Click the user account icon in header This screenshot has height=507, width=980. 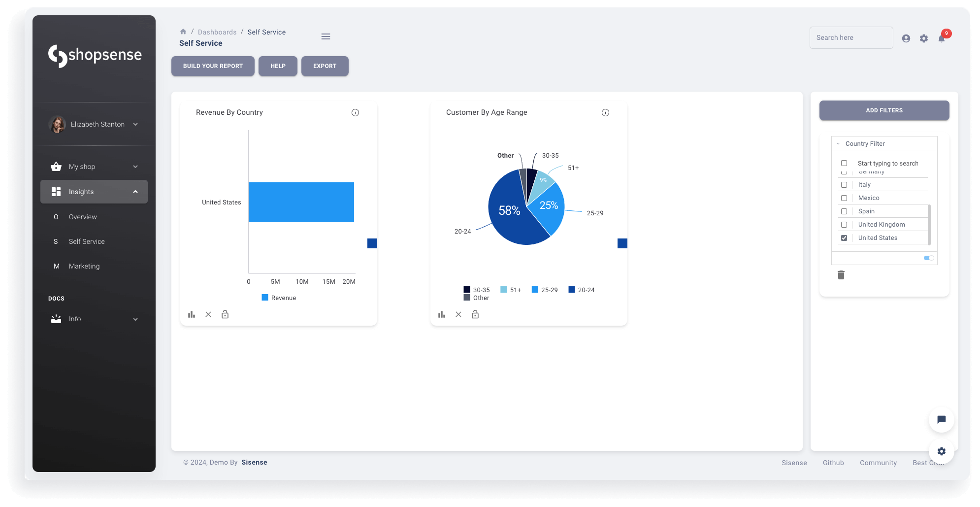[906, 38]
